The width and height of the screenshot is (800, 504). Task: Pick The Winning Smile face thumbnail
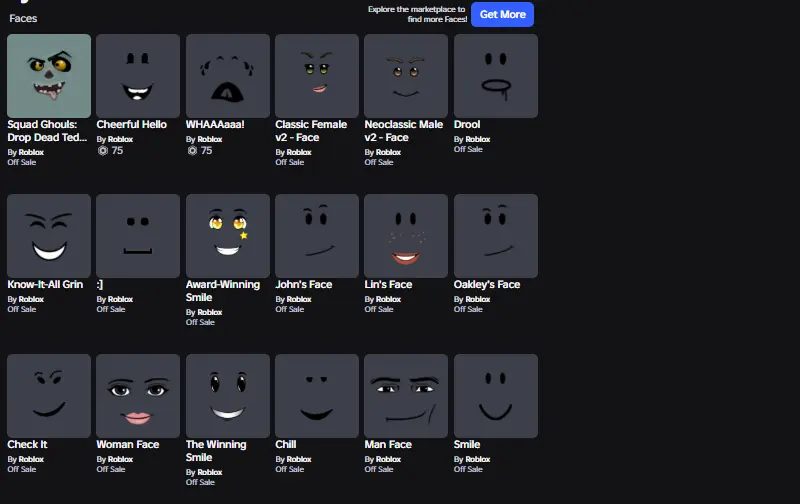(228, 396)
